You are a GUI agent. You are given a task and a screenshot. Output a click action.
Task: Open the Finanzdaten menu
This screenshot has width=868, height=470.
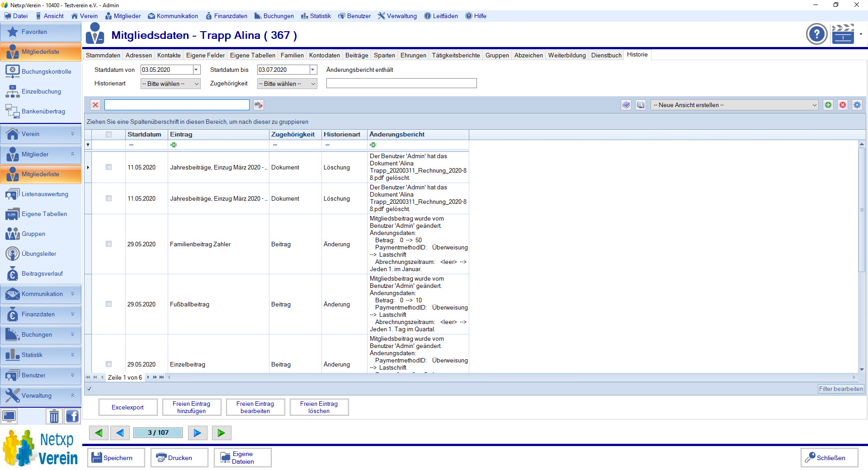[226, 16]
